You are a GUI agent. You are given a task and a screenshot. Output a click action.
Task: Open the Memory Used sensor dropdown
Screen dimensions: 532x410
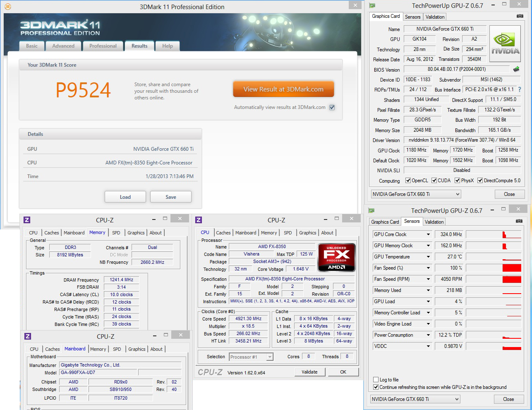tap(429, 290)
